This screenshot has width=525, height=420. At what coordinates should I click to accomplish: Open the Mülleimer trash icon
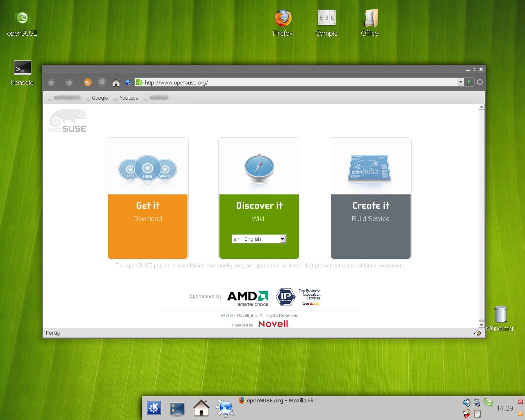click(x=500, y=319)
